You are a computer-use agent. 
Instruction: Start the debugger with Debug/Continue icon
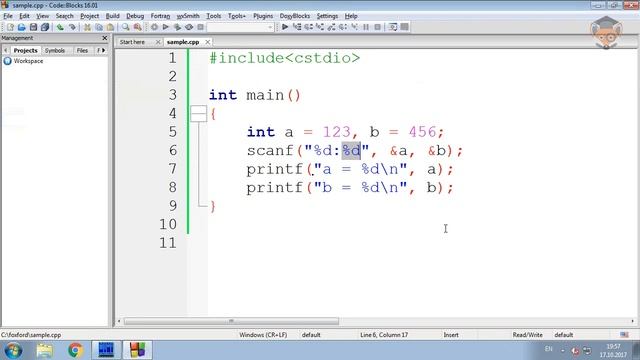[285, 27]
